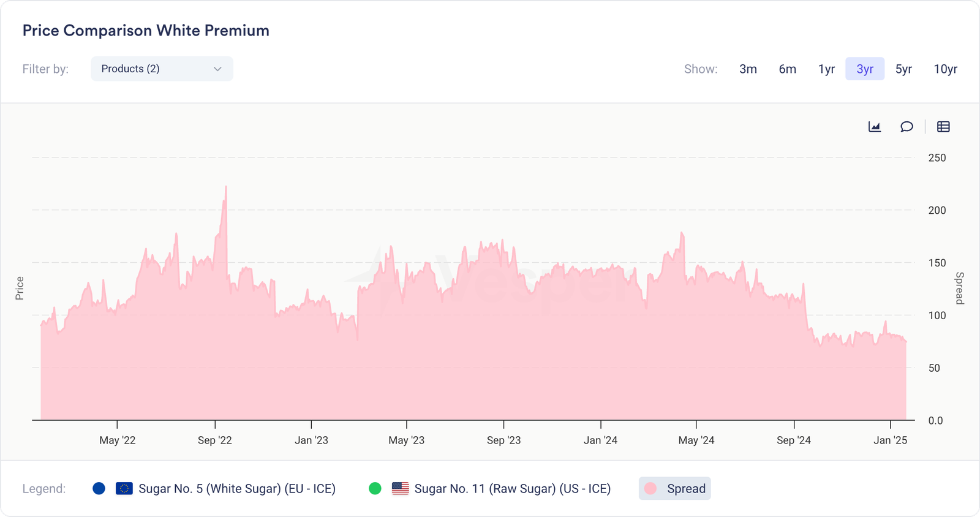This screenshot has height=517, width=980.
Task: Toggle the Sugar No. 11 green legend dot
Action: [375, 489]
